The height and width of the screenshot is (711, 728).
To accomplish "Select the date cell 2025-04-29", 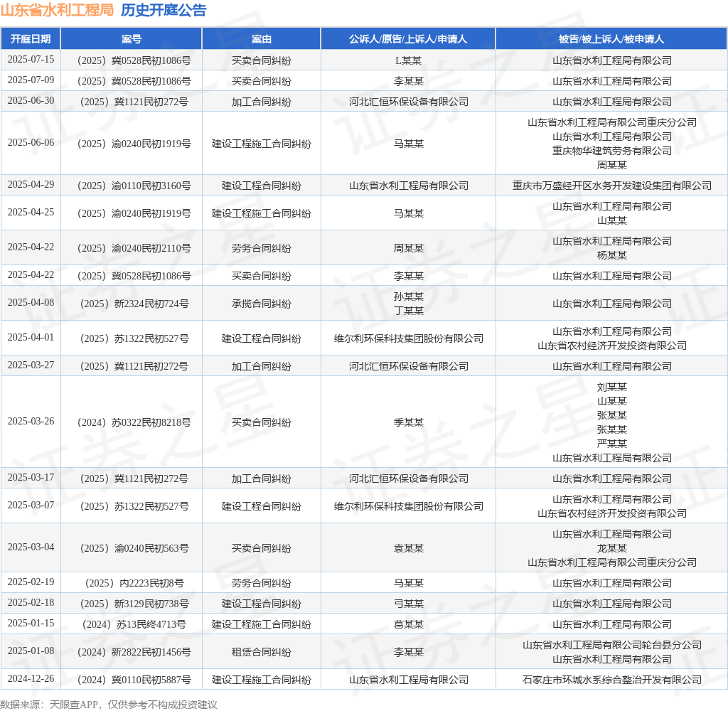I will (31, 185).
